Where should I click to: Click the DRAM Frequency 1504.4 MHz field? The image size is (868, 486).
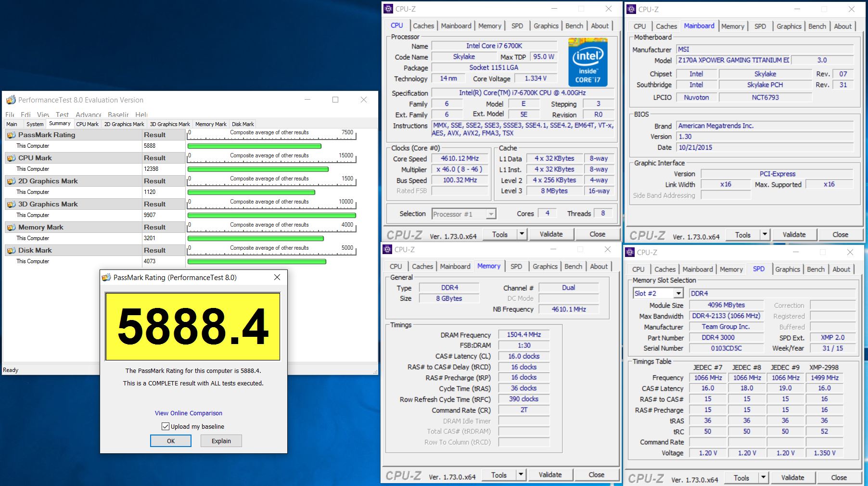click(524, 334)
